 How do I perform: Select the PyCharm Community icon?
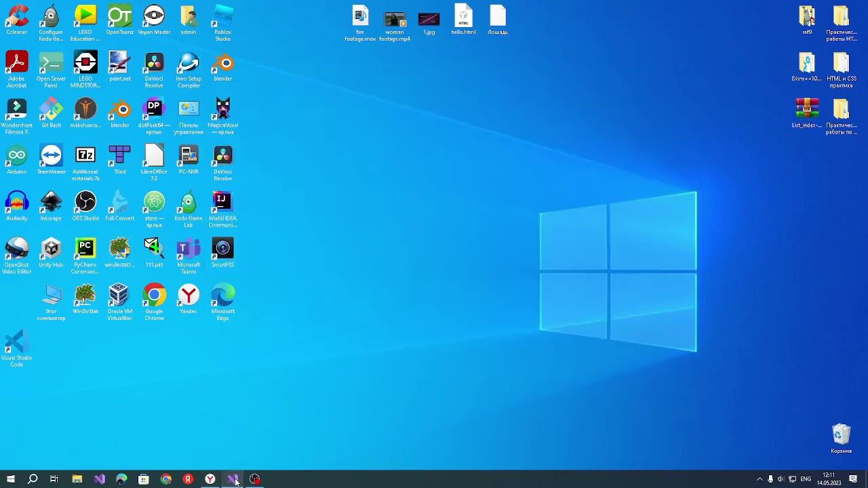[x=85, y=256]
